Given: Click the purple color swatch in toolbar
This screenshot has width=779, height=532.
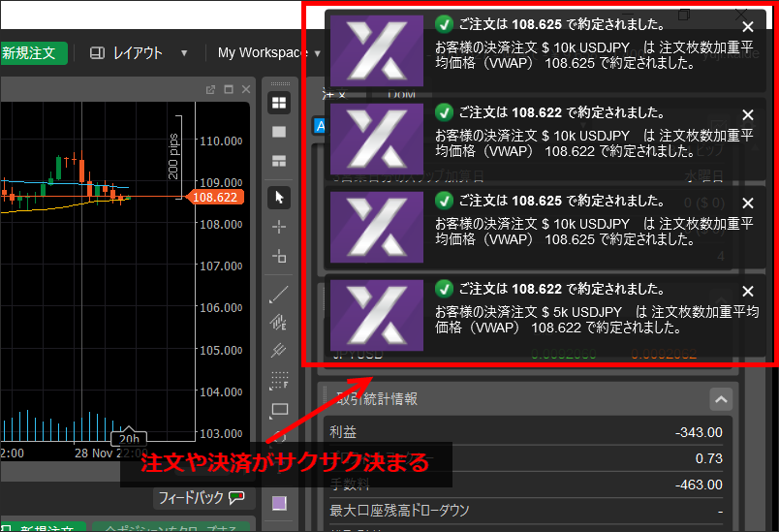Looking at the screenshot, I should pos(279,503).
